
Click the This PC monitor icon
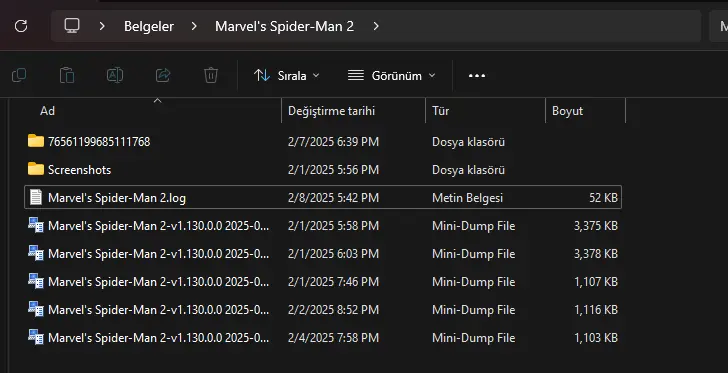72,26
